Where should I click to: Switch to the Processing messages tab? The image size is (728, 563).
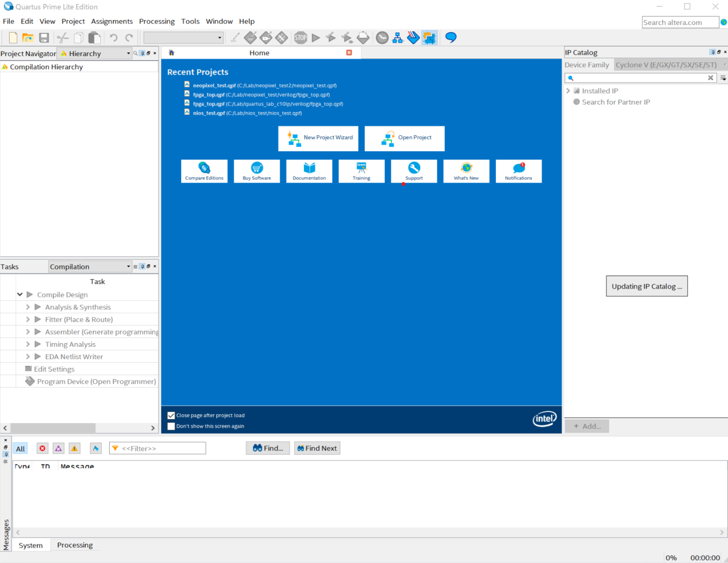(x=75, y=545)
